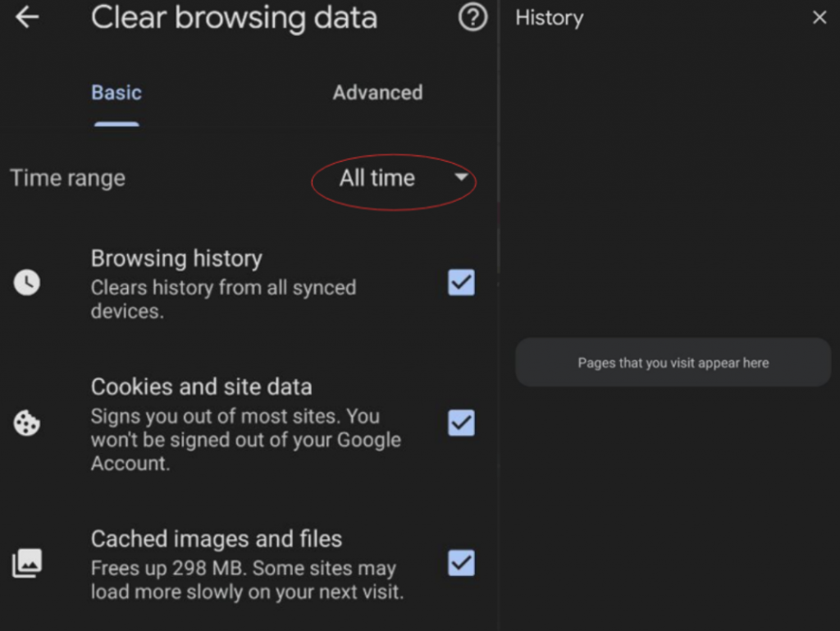Toggle the Cached images and files checkbox
The image size is (840, 631).
(461, 564)
